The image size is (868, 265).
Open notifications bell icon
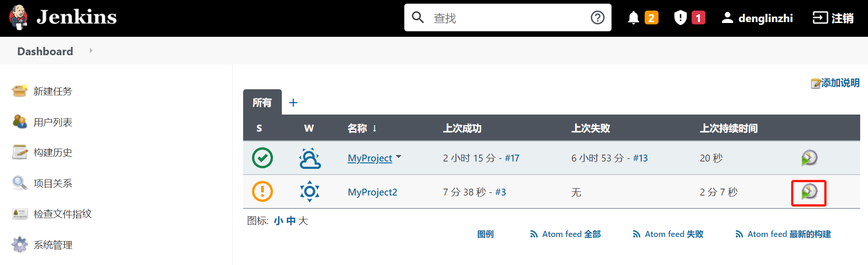point(634,18)
